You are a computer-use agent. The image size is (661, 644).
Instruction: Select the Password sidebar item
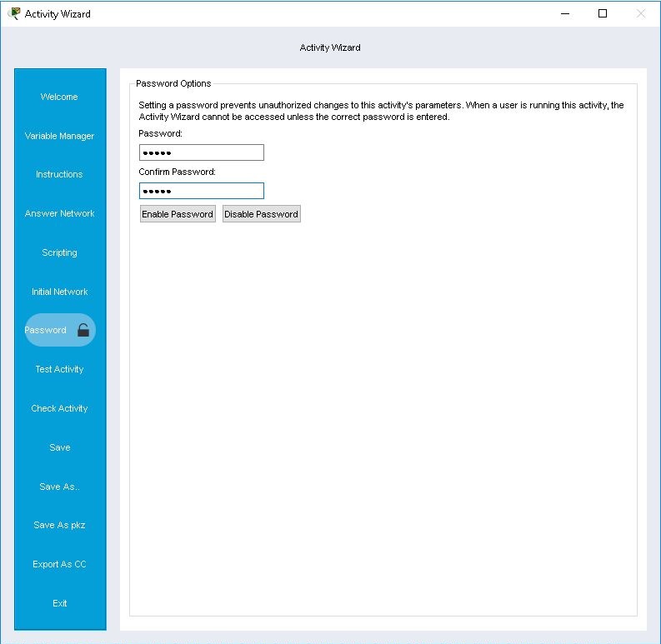[x=60, y=330]
